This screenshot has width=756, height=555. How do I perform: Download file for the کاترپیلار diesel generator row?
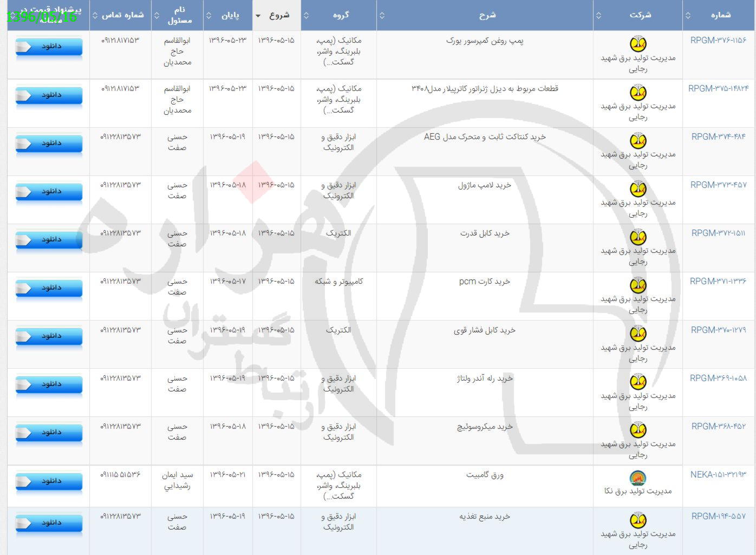coord(49,95)
